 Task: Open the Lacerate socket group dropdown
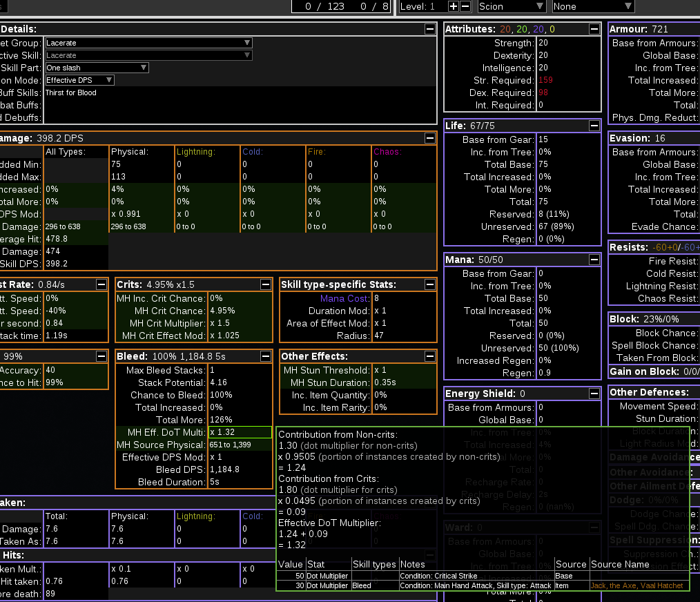click(148, 43)
